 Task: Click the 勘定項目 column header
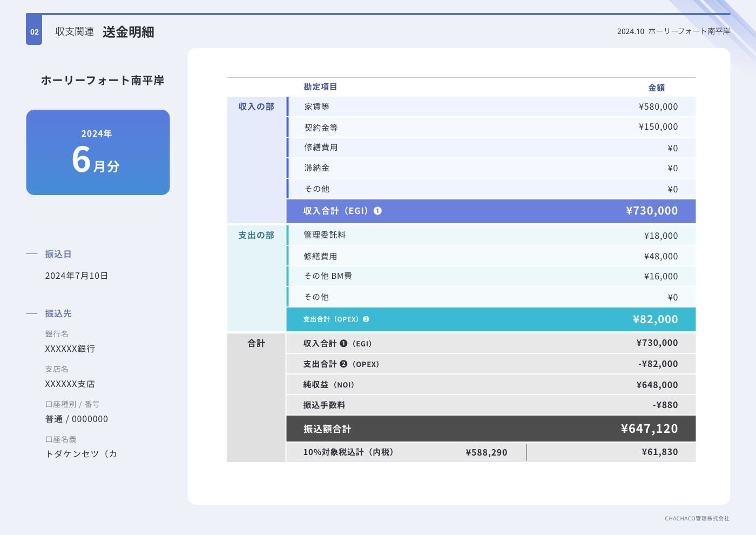click(320, 87)
